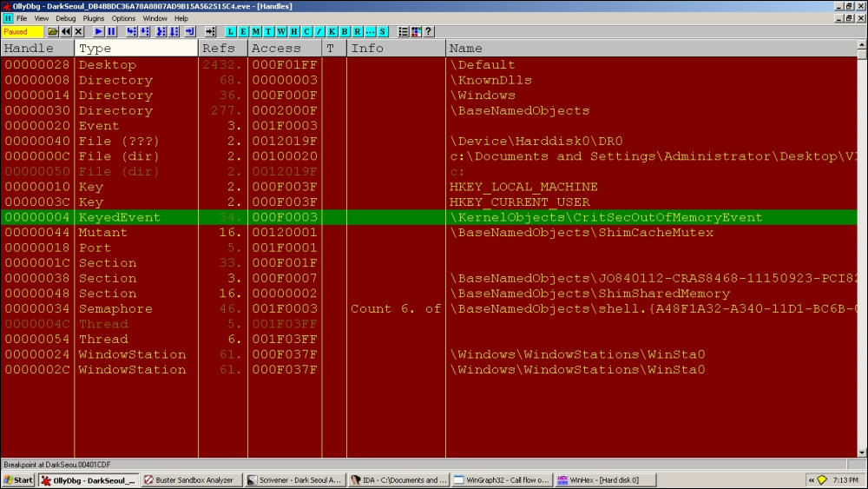Select the HKEY_CURRENT_USER key row

pyautogui.click(x=429, y=202)
